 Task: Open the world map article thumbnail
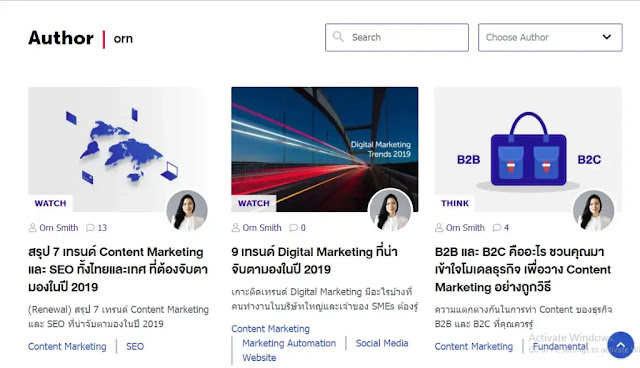coord(118,149)
